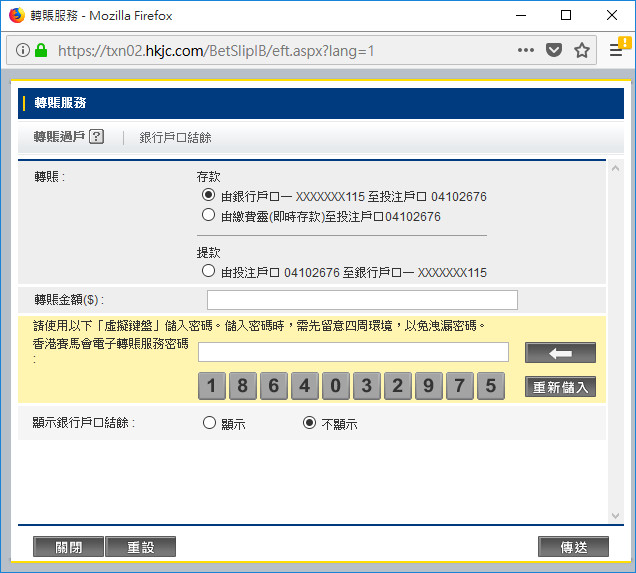Click the 轉賬服務 header title
Viewport: 636px width, 573px height.
(60, 103)
